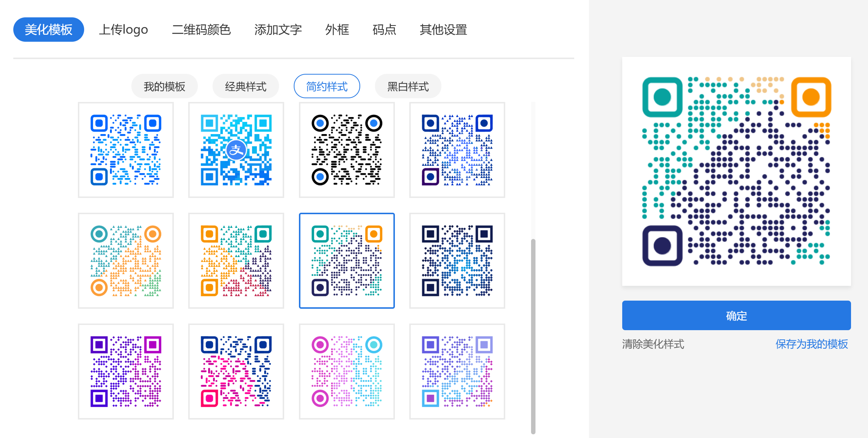
Task: Select the blue dash-style QR template
Action: (x=125, y=150)
